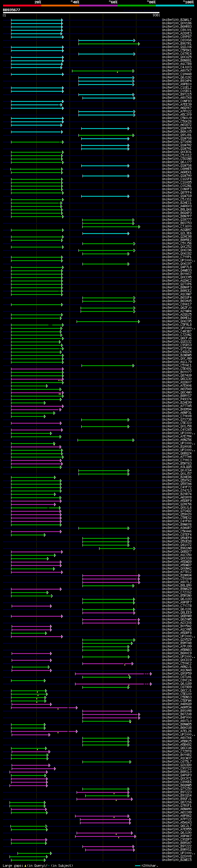Click the red 20% identity legend segment
This screenshot has width=197, height=868.
click(22, 6)
